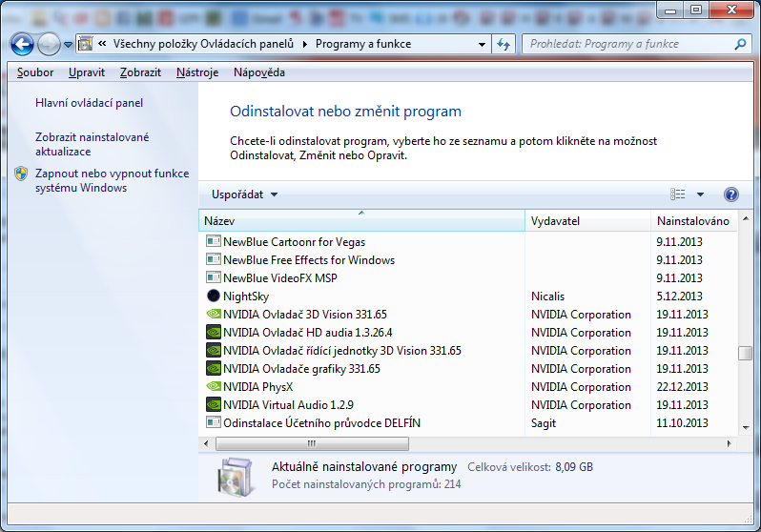The width and height of the screenshot is (761, 532).
Task: Select NVIDIA PhysX name
Action: coord(258,387)
